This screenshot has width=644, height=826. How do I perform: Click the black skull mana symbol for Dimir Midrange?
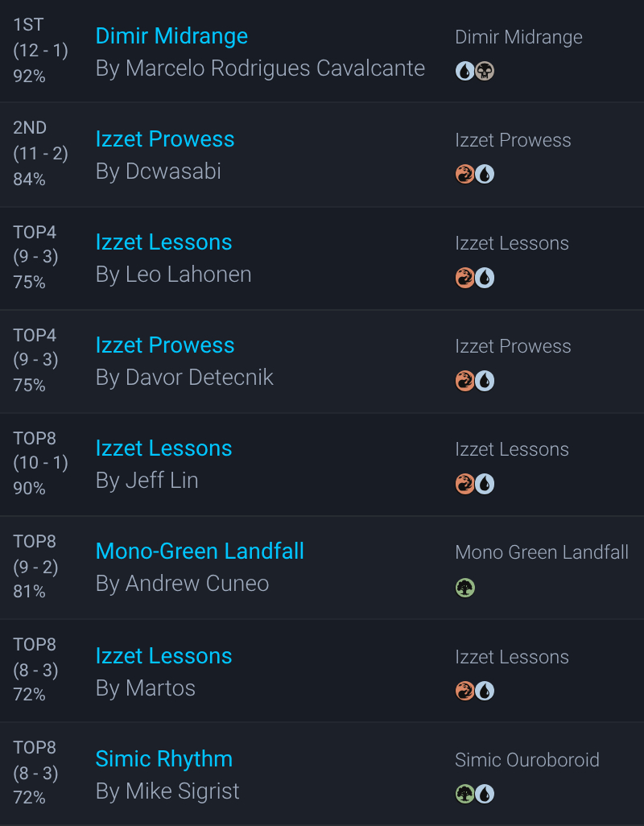[485, 71]
